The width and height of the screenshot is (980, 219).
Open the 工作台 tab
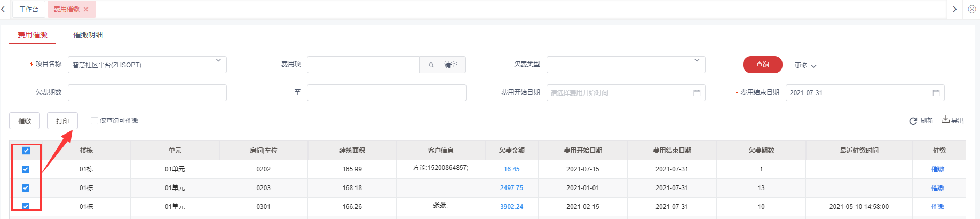click(x=29, y=9)
